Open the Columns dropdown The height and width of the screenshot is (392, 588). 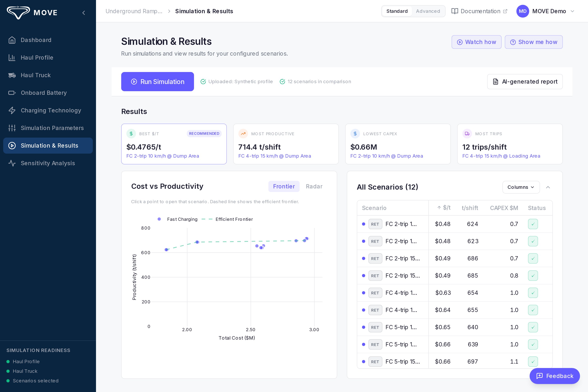point(521,187)
